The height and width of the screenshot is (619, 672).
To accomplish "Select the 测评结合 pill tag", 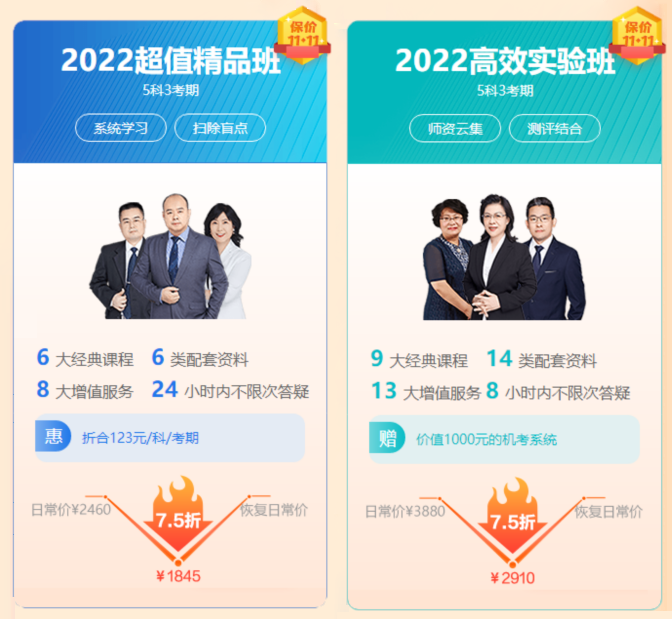I will click(555, 128).
